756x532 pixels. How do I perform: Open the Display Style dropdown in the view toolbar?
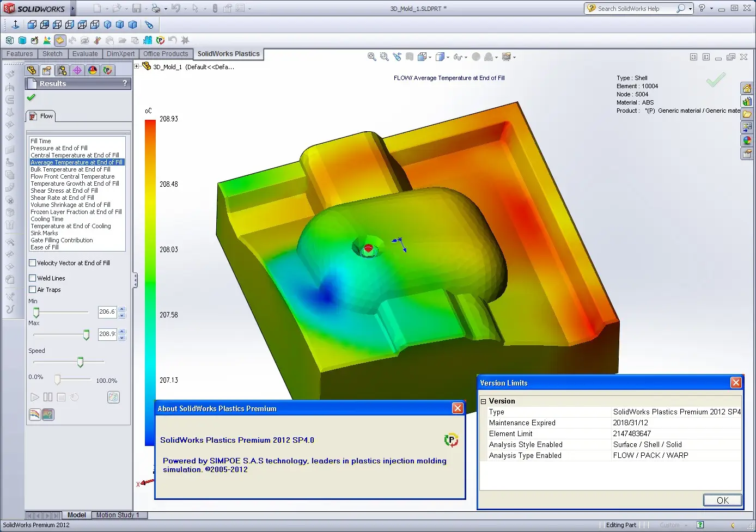coord(448,57)
